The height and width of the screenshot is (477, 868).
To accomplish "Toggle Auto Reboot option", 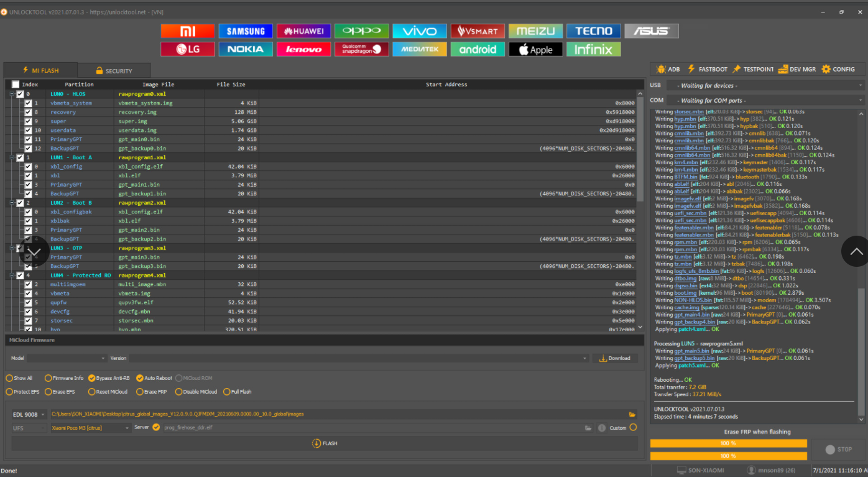I will [154, 378].
